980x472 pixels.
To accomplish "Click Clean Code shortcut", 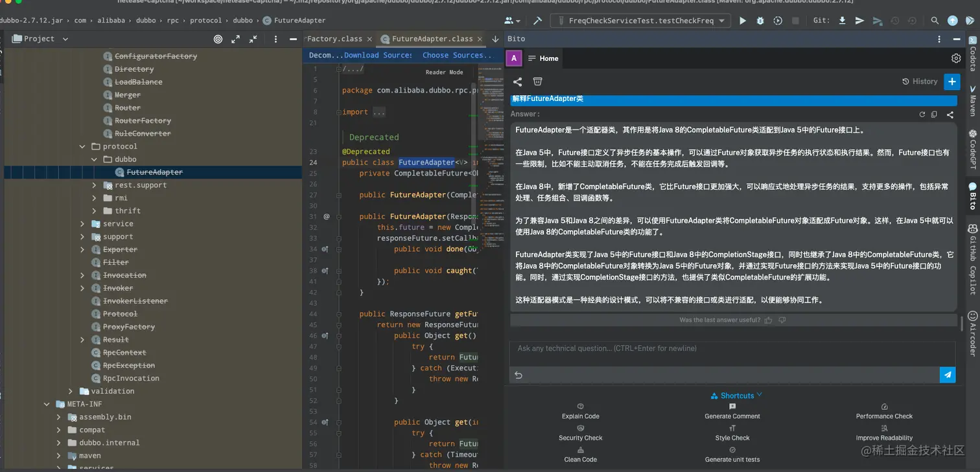I will 581,455.
